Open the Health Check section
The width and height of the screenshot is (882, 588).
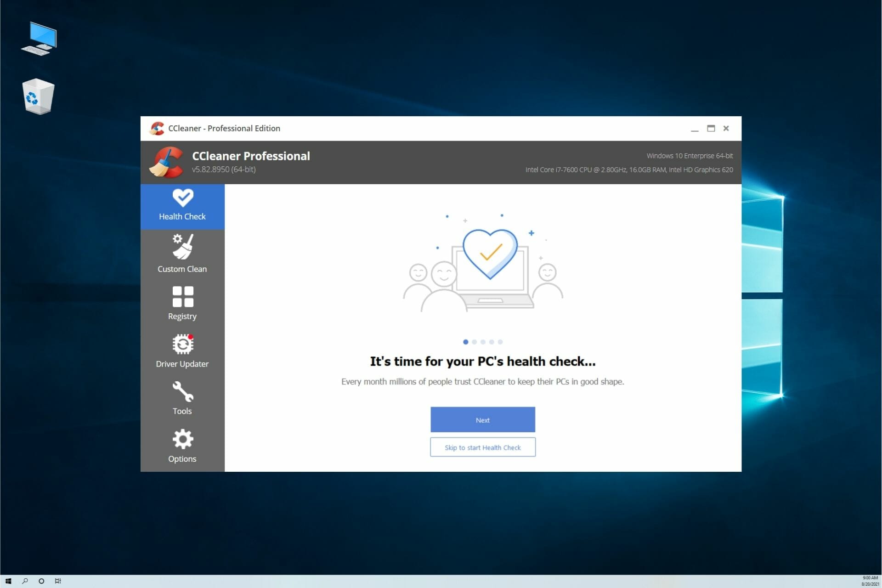pyautogui.click(x=182, y=206)
